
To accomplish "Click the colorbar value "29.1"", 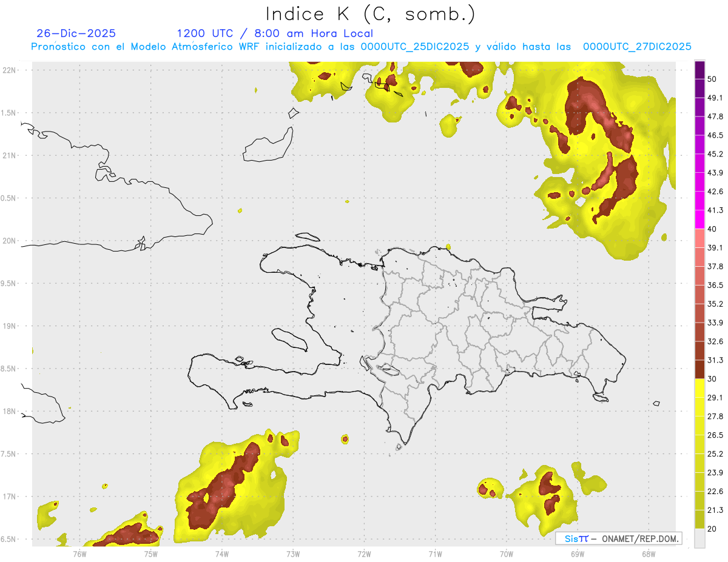I will point(715,398).
